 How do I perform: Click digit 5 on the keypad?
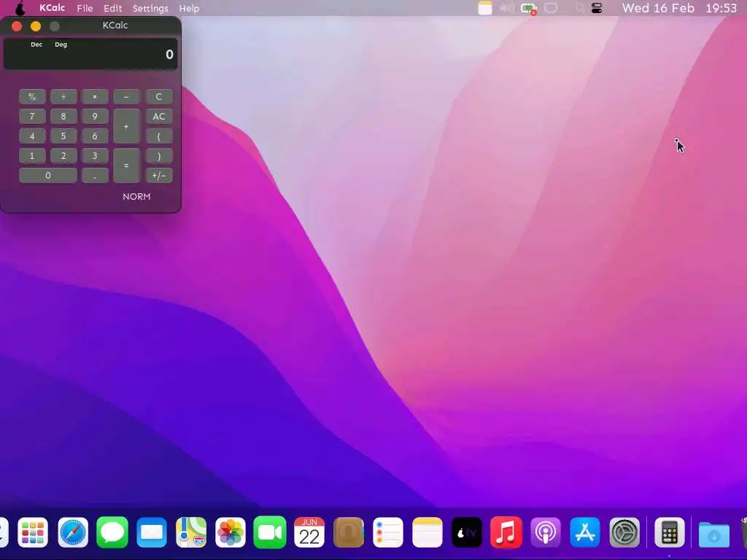(x=63, y=136)
